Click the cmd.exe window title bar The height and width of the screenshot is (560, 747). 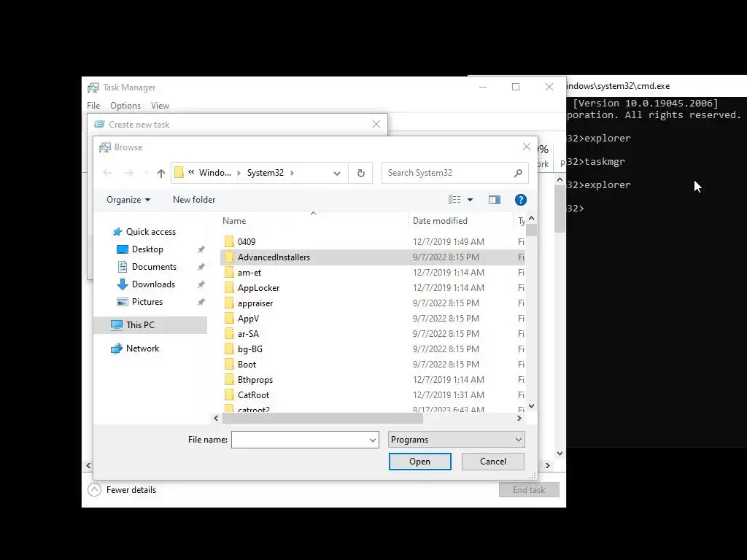pos(657,86)
